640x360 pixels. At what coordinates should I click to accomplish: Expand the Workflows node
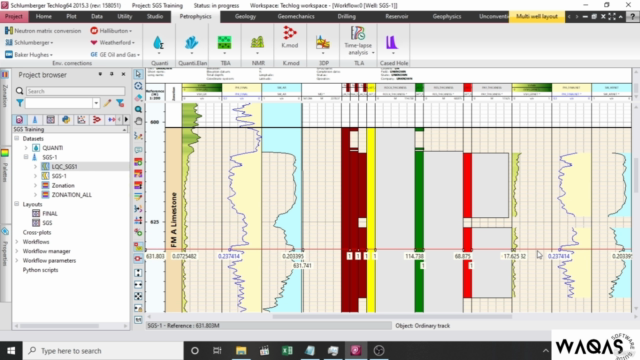pos(17,242)
